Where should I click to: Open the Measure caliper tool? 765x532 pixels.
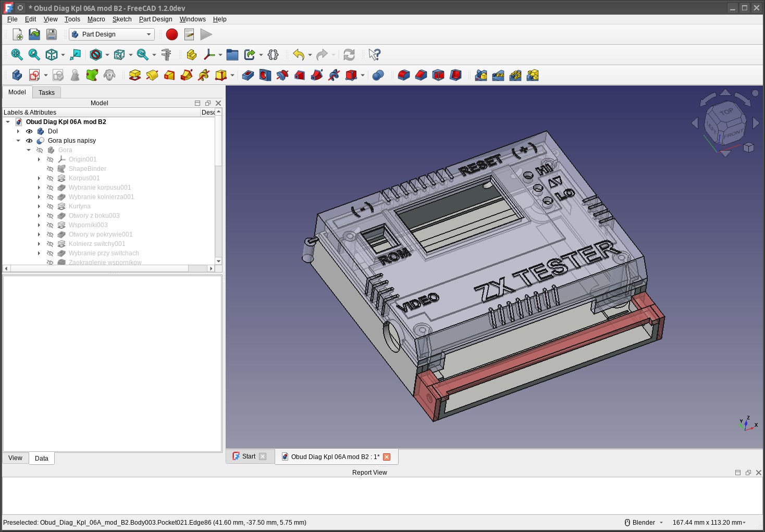pos(166,55)
